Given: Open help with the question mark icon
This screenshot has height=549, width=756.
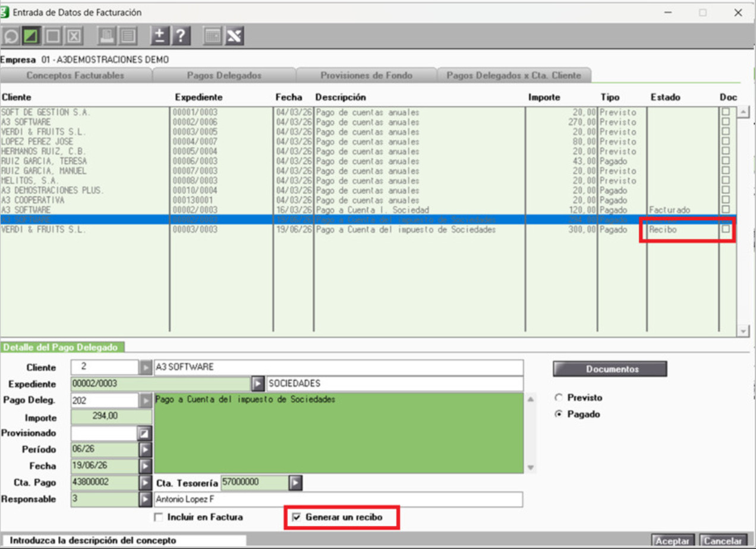Looking at the screenshot, I should (181, 36).
